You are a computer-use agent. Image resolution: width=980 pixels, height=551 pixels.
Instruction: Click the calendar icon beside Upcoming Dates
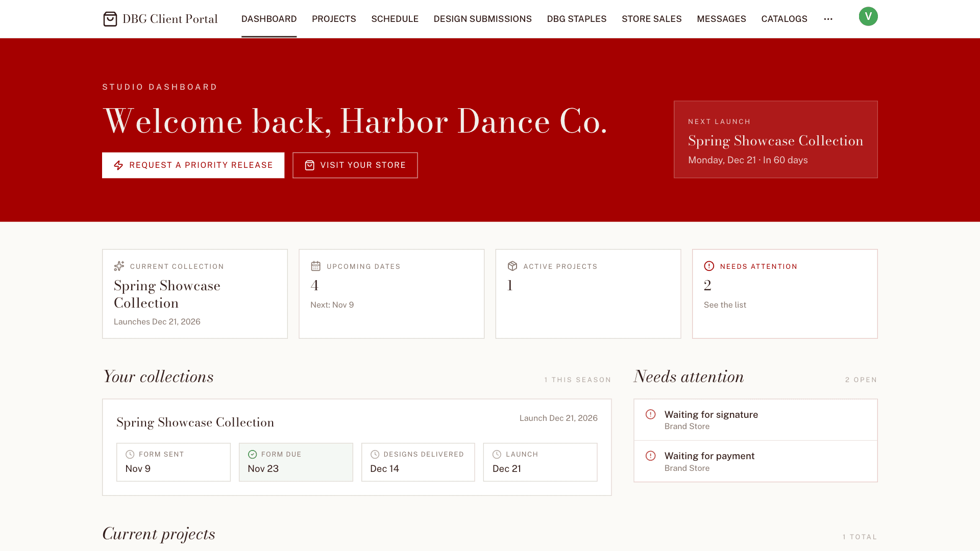click(315, 266)
